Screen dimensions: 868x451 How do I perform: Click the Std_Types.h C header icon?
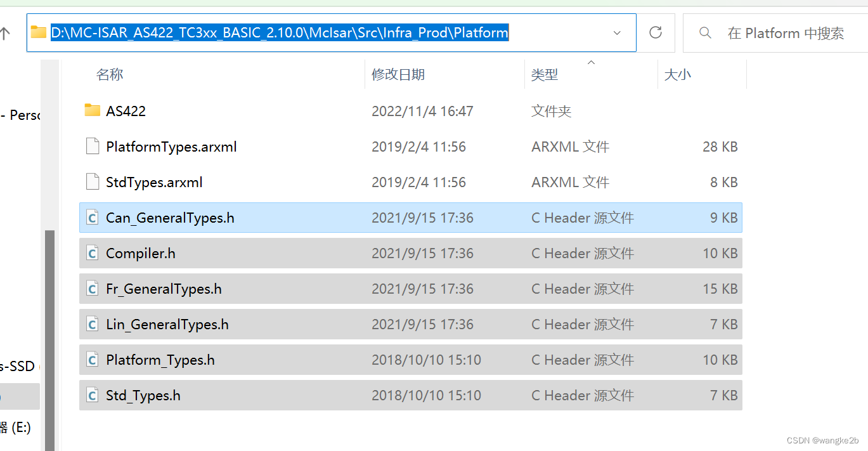pos(93,395)
